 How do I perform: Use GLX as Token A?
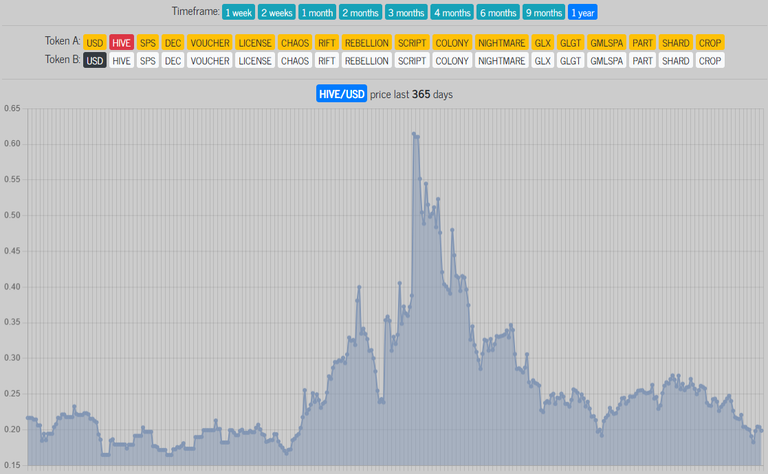(543, 43)
